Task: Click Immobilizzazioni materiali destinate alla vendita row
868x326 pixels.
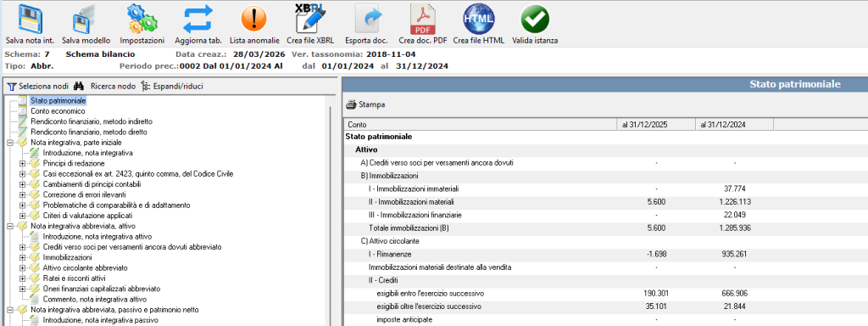Action: coord(605,267)
